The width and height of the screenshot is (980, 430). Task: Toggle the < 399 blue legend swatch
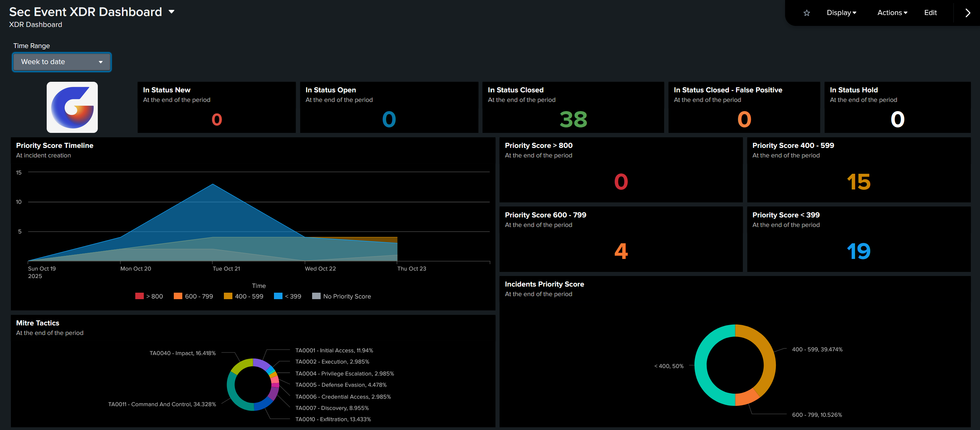pyautogui.click(x=278, y=296)
